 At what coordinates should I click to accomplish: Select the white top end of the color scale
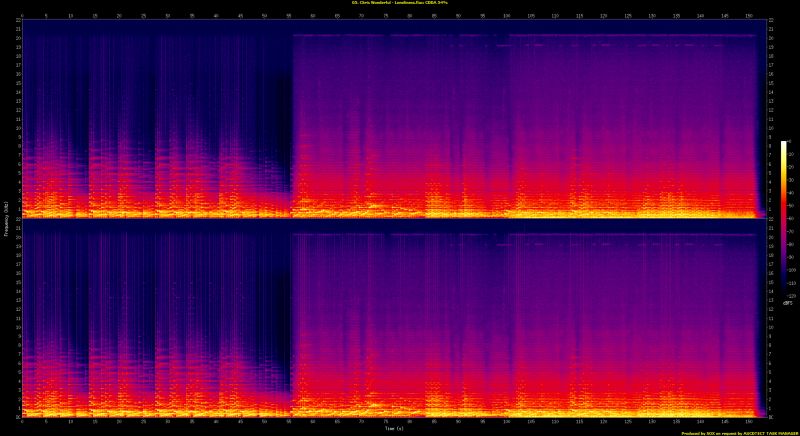pos(785,145)
